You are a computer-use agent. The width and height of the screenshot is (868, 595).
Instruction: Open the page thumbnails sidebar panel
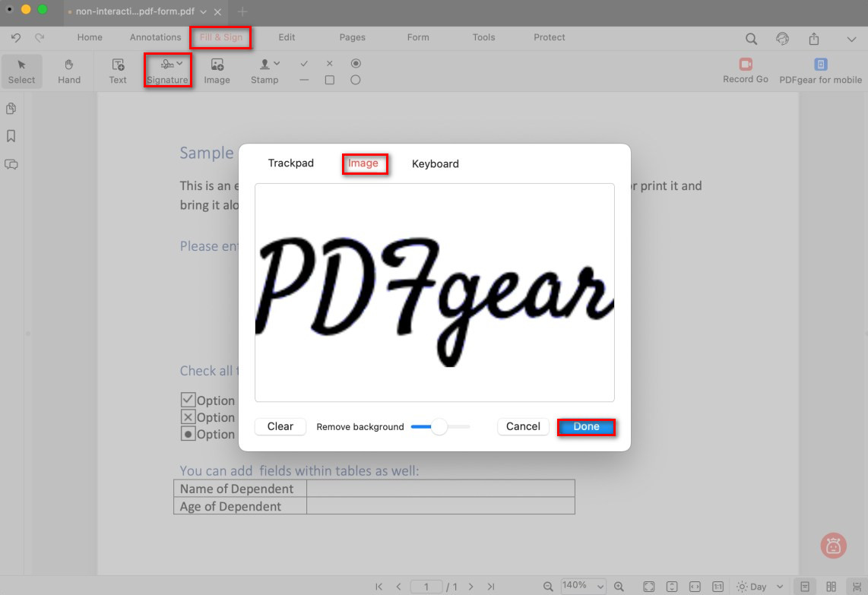click(11, 109)
